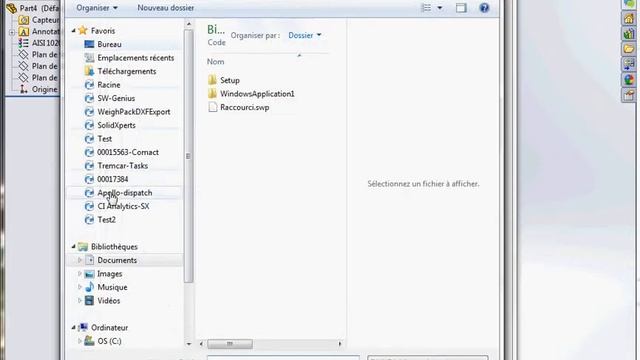The width and height of the screenshot is (640, 360).
Task: Open WeighPackDXFExport favorite
Action: (x=133, y=111)
